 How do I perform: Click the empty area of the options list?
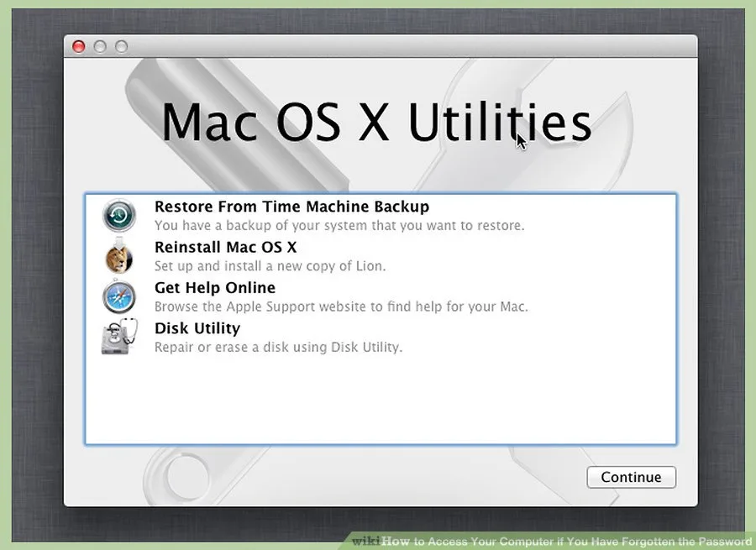point(381,400)
